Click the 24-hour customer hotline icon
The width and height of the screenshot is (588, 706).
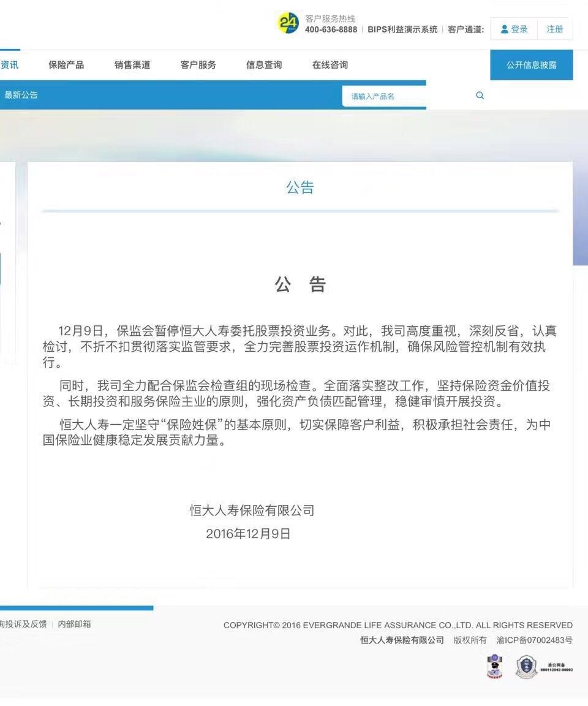coord(288,23)
